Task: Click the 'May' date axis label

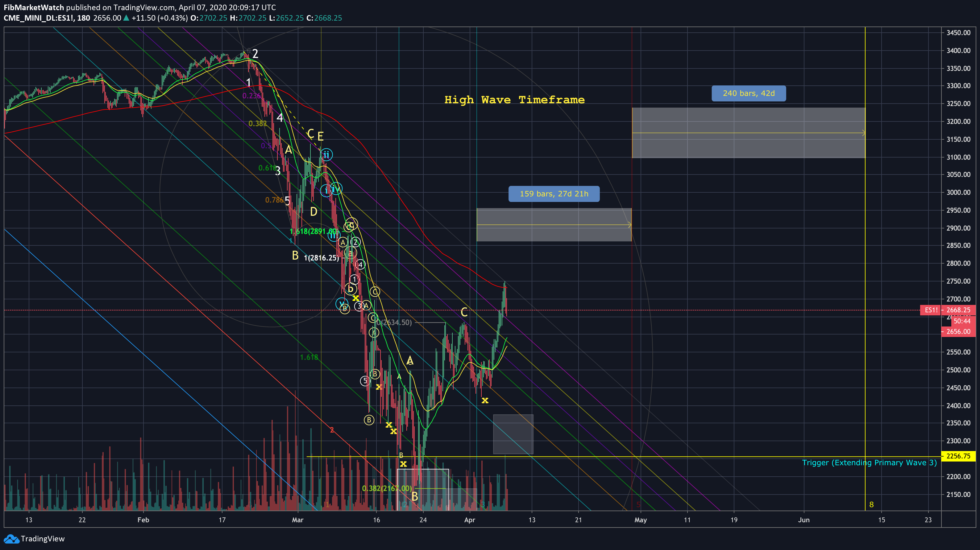Action: tap(641, 520)
